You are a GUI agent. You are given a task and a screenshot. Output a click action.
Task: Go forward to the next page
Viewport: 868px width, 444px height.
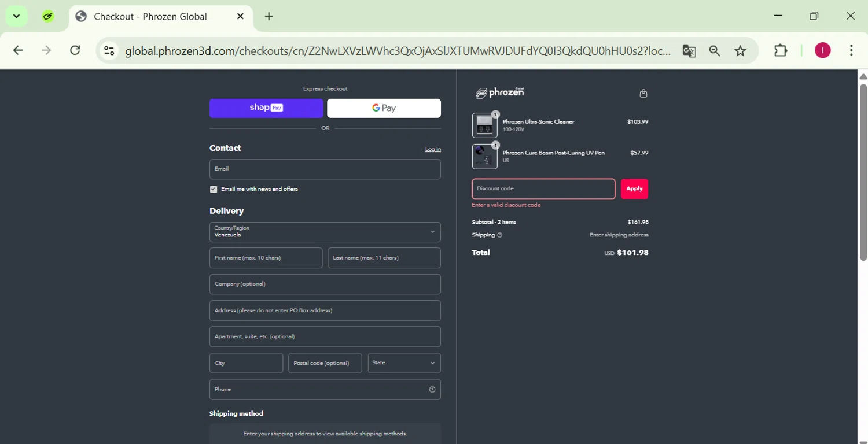[x=46, y=51]
